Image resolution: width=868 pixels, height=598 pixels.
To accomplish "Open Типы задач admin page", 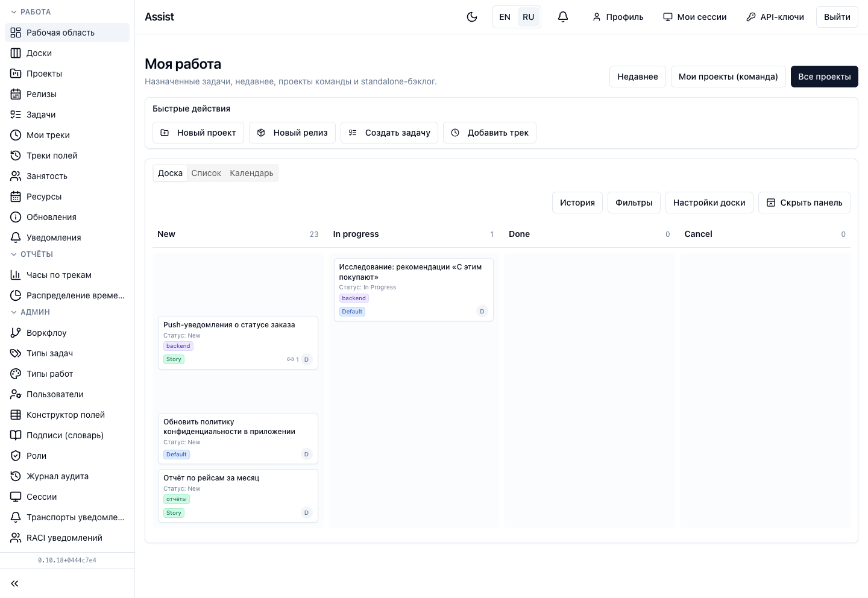I will click(67, 353).
